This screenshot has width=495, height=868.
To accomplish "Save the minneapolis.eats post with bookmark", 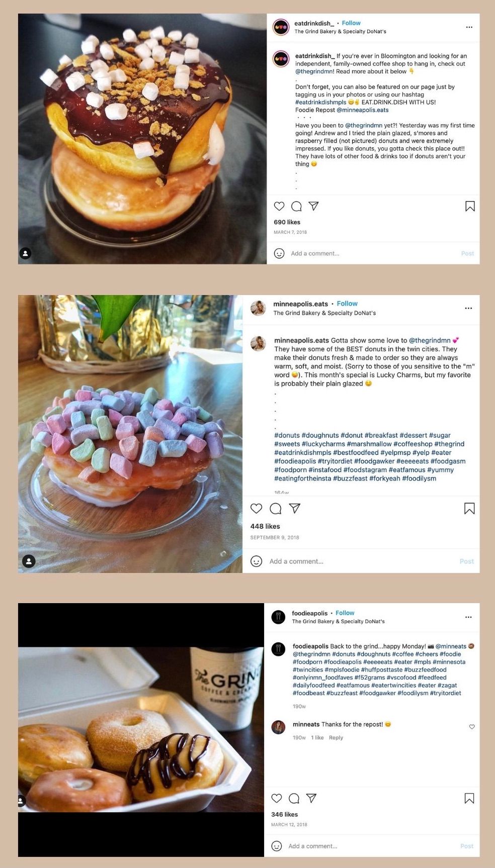I will [469, 509].
